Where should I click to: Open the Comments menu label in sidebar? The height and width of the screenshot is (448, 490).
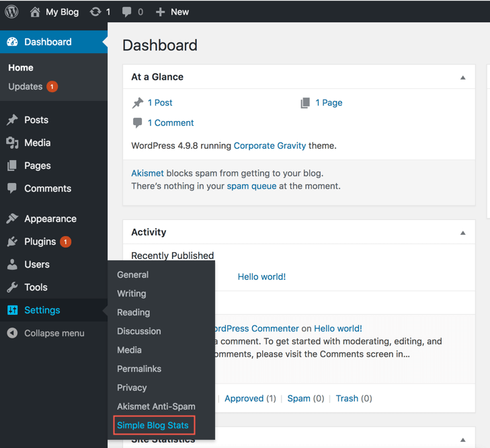(x=48, y=188)
